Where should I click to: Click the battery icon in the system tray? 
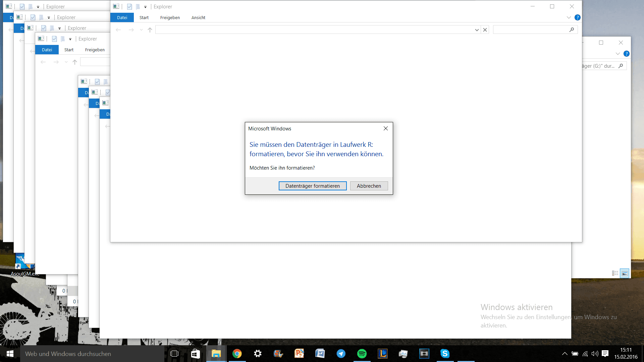click(575, 354)
